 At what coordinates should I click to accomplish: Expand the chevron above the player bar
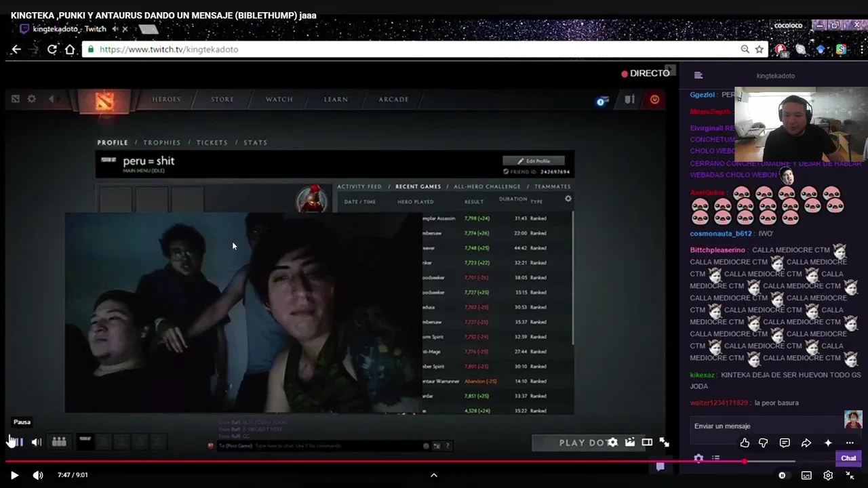(x=434, y=475)
